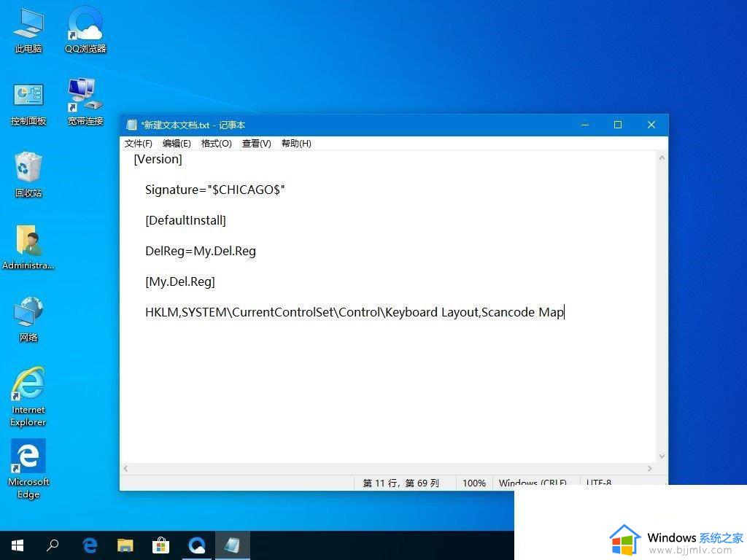
Task: Open Edge from the taskbar
Action: pos(90,545)
